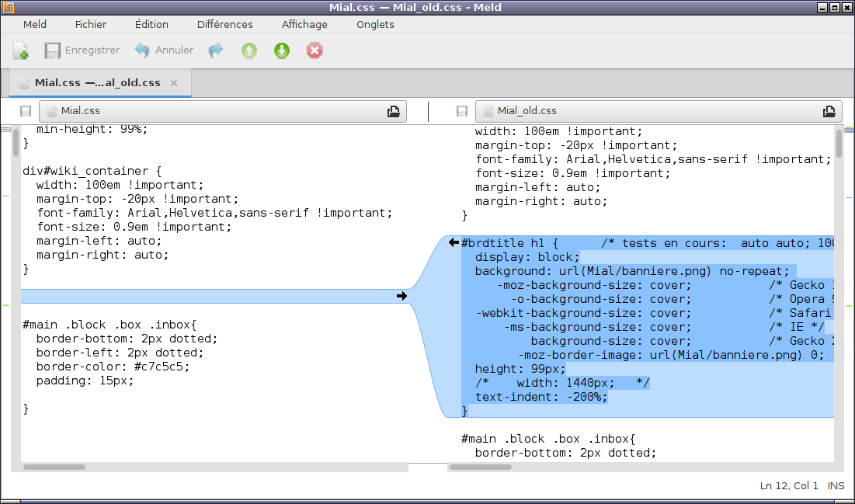Close the Mial.css comparison tab

click(x=174, y=83)
